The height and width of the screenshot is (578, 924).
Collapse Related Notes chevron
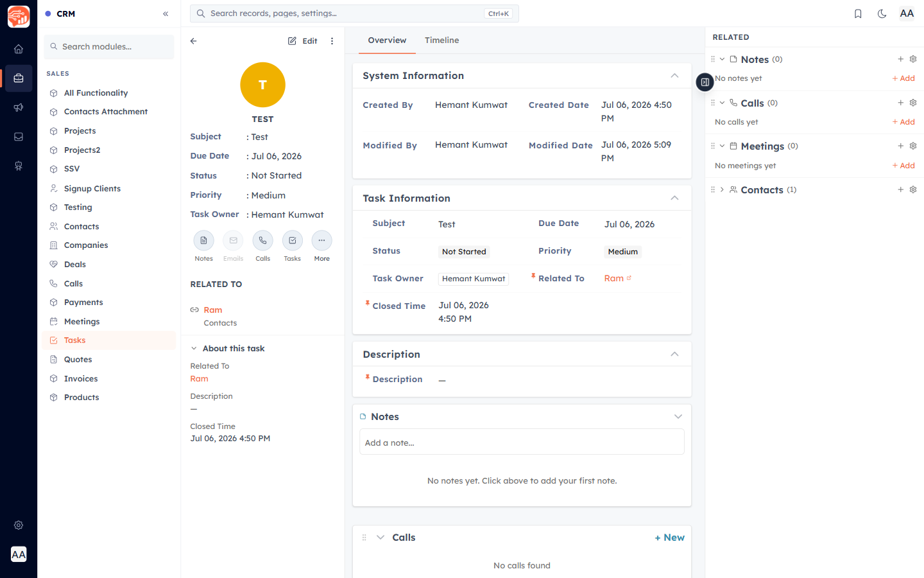click(x=722, y=59)
